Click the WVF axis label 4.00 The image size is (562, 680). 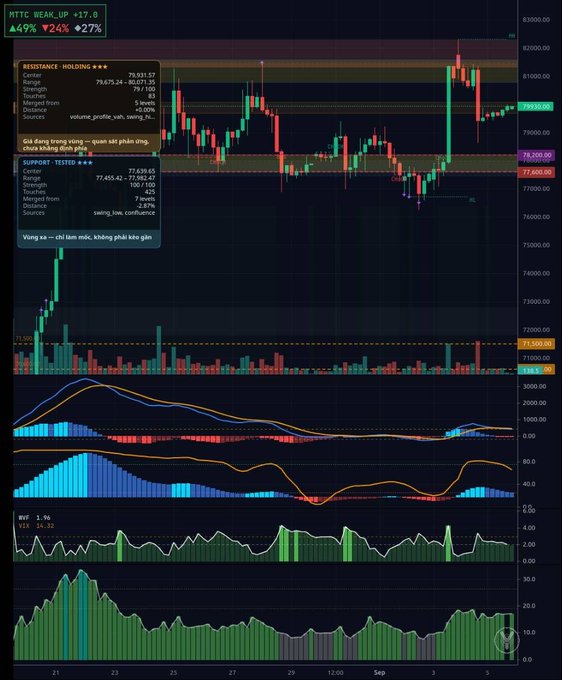(x=529, y=528)
